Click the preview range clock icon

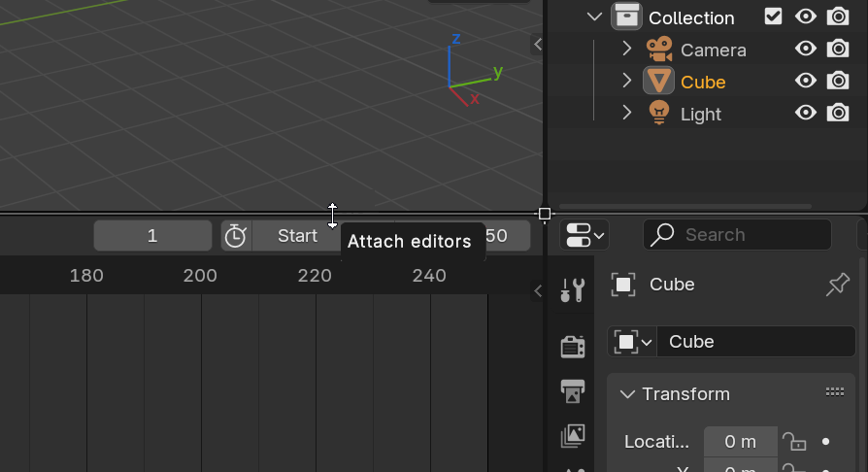(236, 236)
